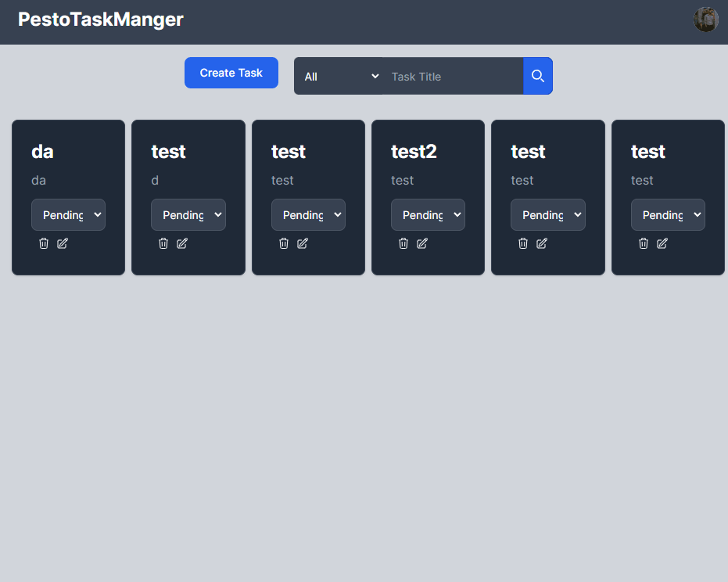Open the editor for the "test2" task
The height and width of the screenshot is (582, 728).
coord(422,243)
